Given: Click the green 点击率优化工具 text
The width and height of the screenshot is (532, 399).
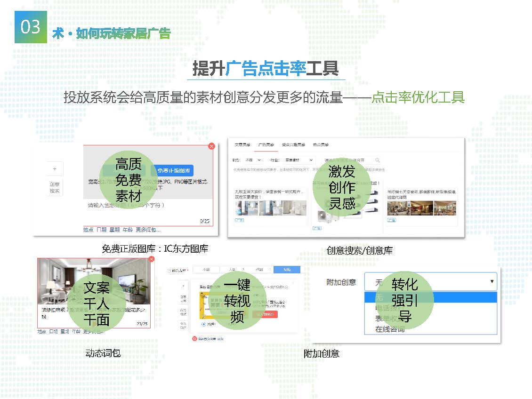Looking at the screenshot, I should point(418,97).
